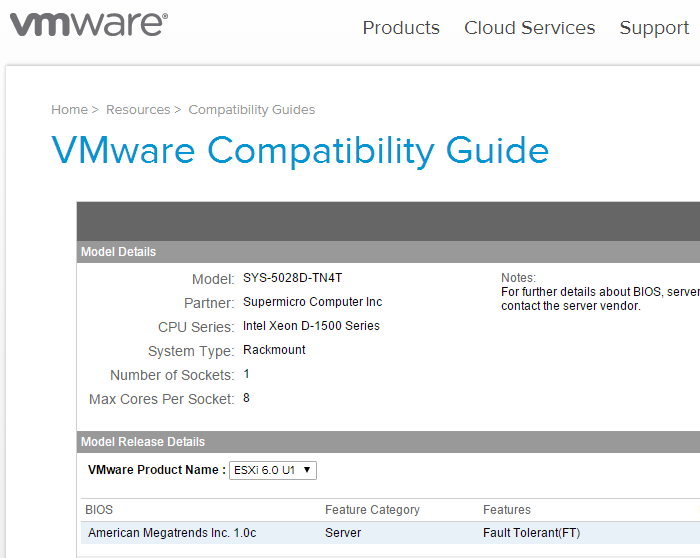700x558 pixels.
Task: Click the Number of Sockets label
Action: point(172,375)
